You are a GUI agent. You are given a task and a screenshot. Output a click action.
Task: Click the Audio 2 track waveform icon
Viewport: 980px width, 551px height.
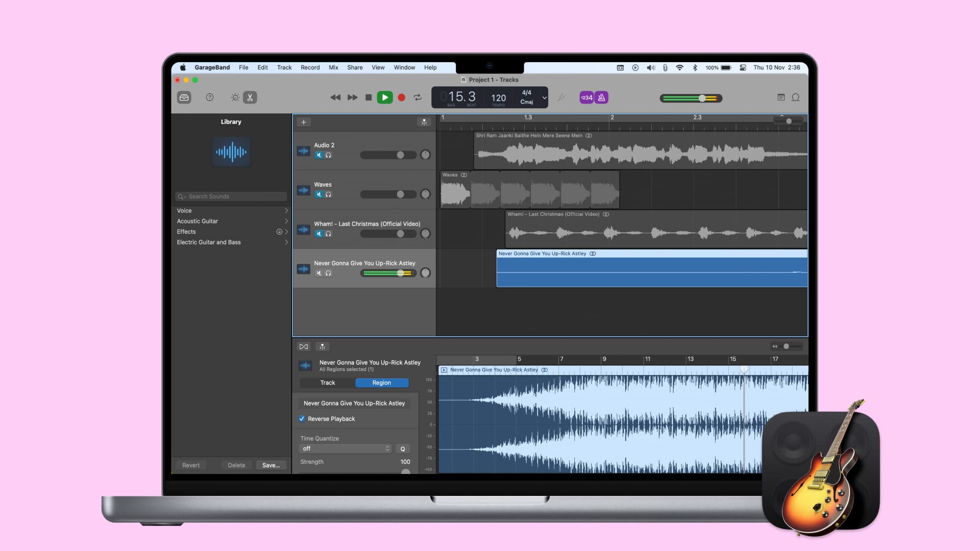pyautogui.click(x=304, y=151)
